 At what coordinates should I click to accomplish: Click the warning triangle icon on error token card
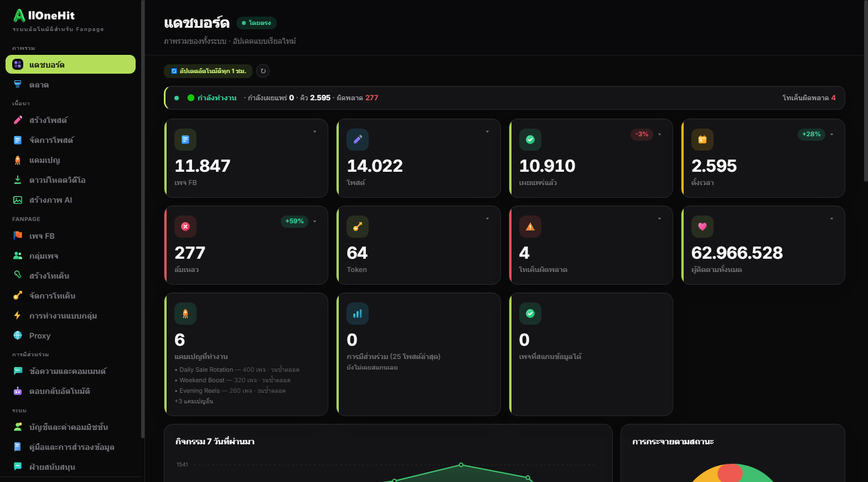tap(530, 227)
